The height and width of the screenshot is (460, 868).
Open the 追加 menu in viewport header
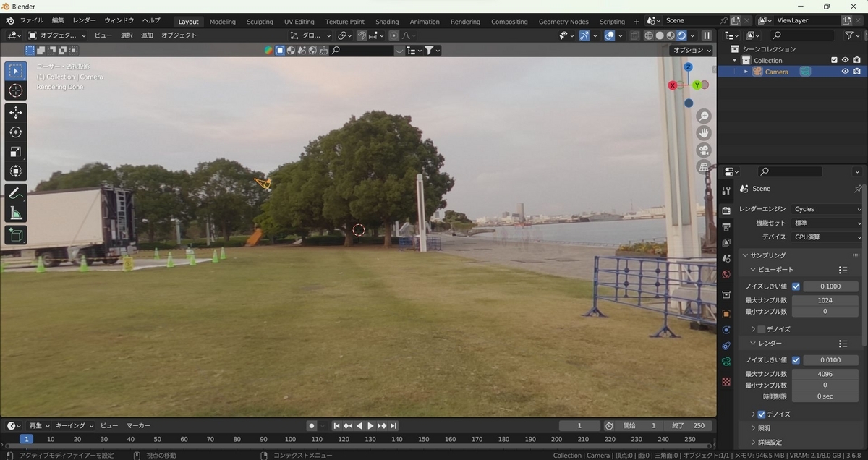click(147, 35)
